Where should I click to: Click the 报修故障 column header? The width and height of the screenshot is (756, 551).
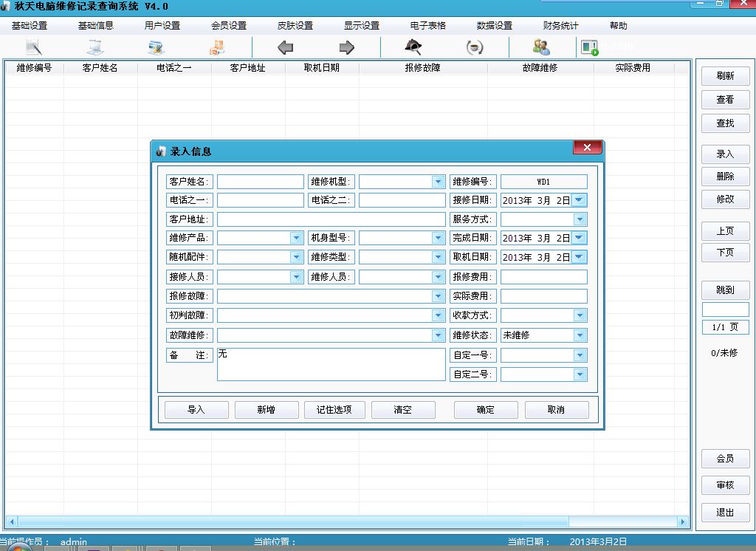(423, 68)
